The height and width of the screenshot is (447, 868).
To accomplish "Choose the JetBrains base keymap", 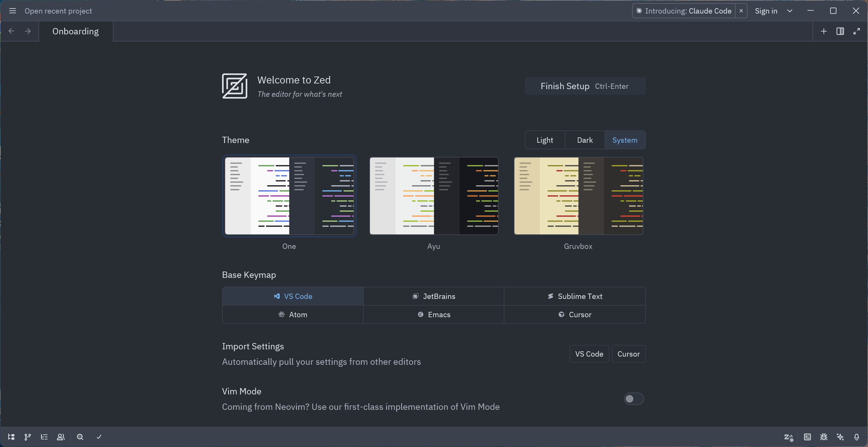I will [x=434, y=296].
